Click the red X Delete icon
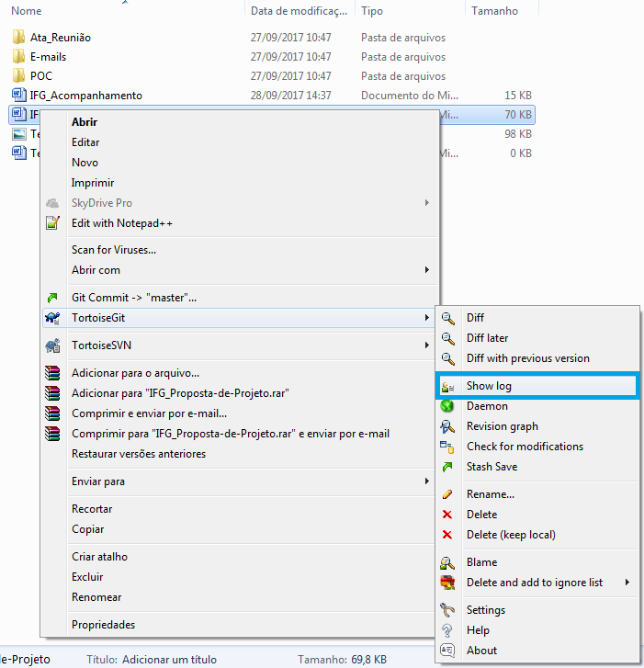 [447, 515]
